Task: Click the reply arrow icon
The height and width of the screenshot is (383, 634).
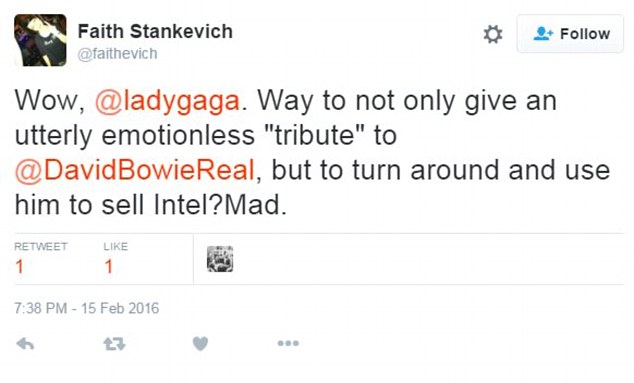Action: coord(25,344)
